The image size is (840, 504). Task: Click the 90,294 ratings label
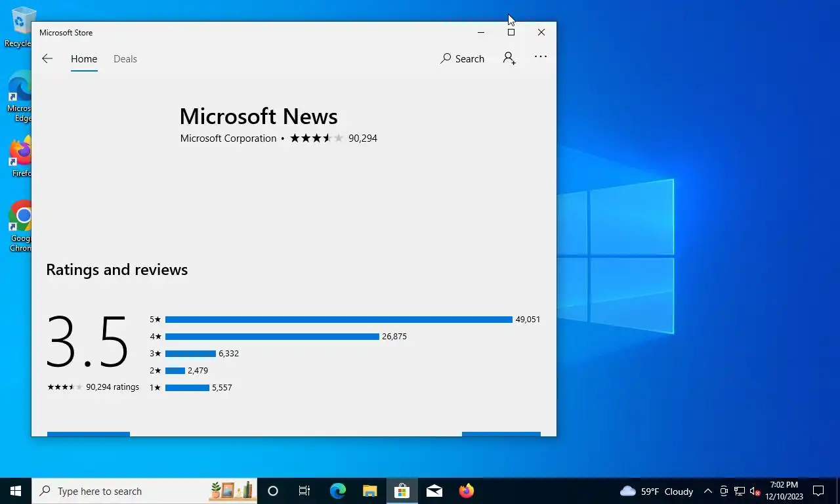[x=112, y=387]
